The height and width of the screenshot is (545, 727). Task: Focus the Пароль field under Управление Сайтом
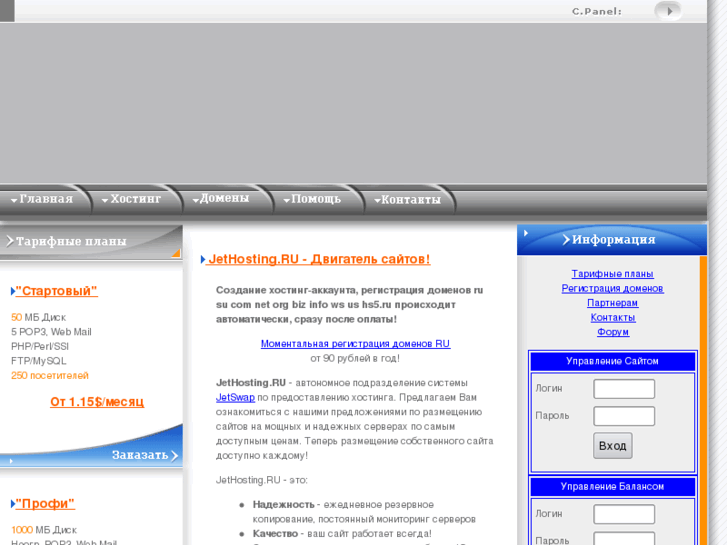[624, 416]
